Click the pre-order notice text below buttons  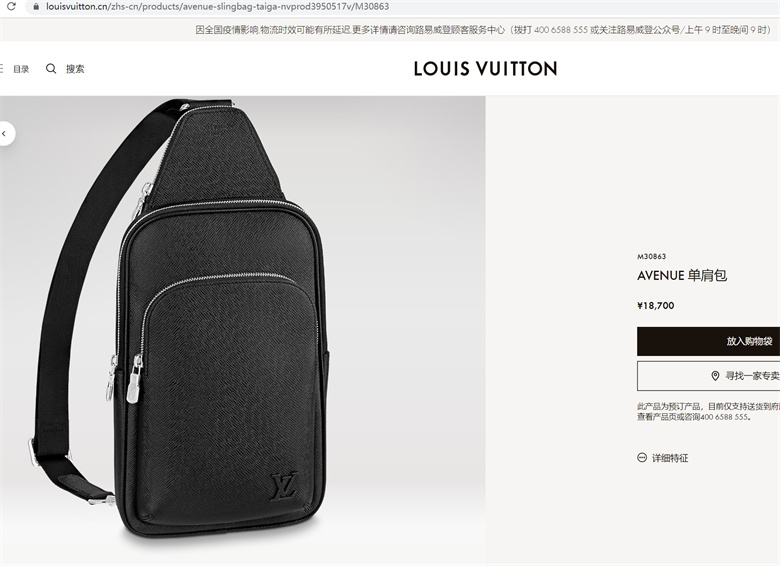point(708,412)
